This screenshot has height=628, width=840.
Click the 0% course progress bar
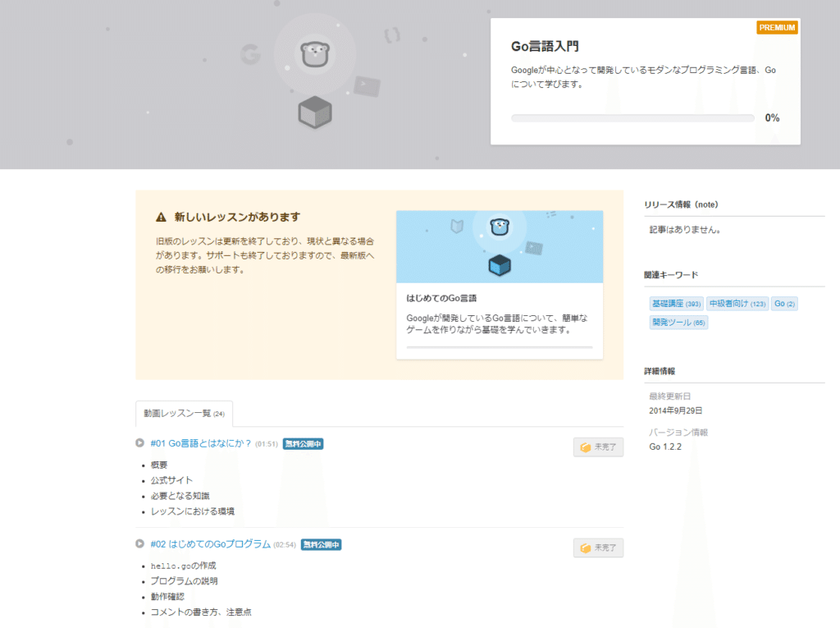pyautogui.click(x=632, y=117)
